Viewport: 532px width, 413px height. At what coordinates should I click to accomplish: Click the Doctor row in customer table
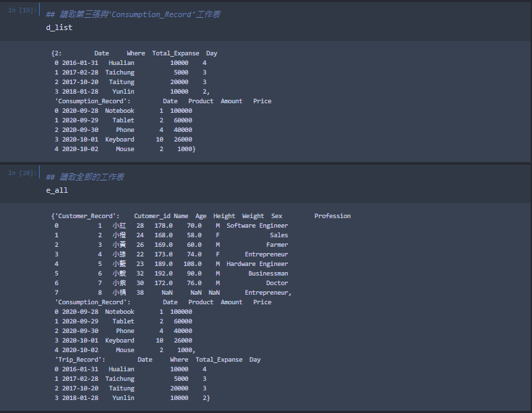pyautogui.click(x=171, y=283)
